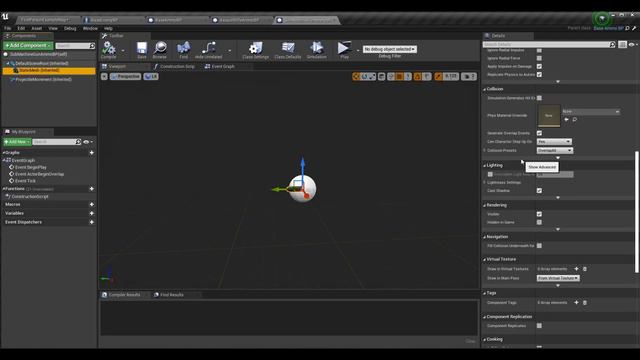Click the viewport translate transform tool icon

click(x=356, y=76)
